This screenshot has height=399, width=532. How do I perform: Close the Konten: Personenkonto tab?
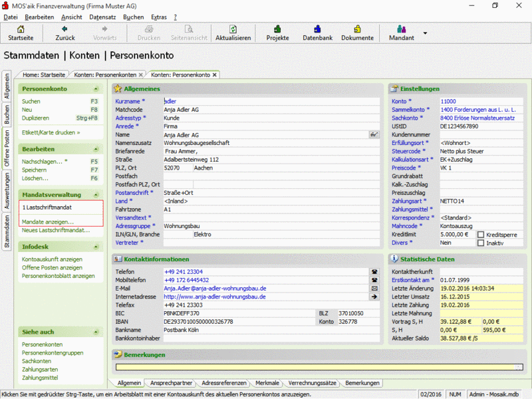click(x=214, y=75)
